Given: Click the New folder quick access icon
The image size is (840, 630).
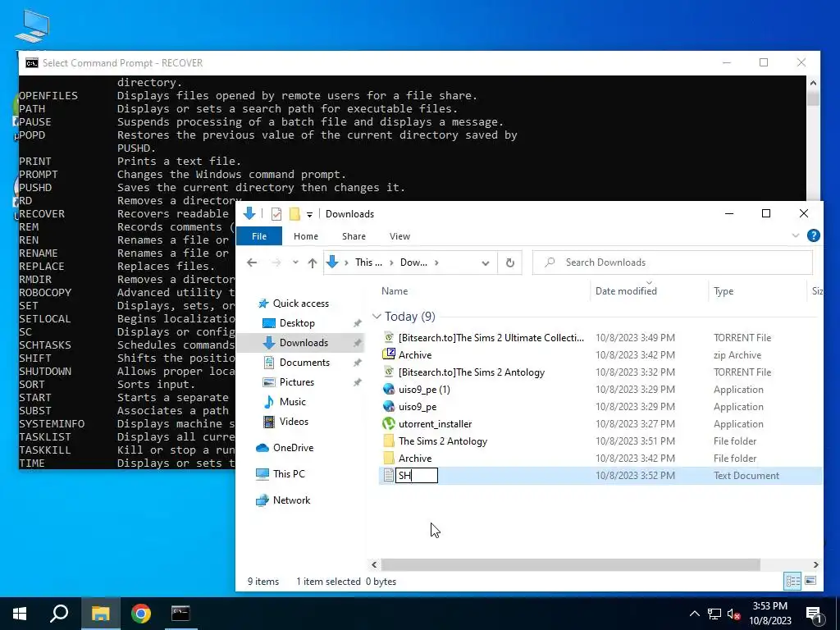Looking at the screenshot, I should tap(294, 214).
